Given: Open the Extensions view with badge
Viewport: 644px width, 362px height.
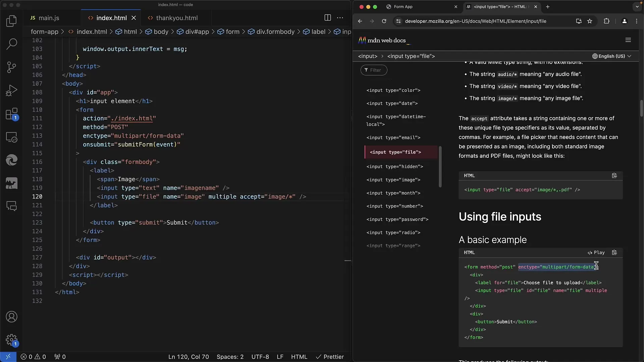Looking at the screenshot, I should tap(11, 114).
